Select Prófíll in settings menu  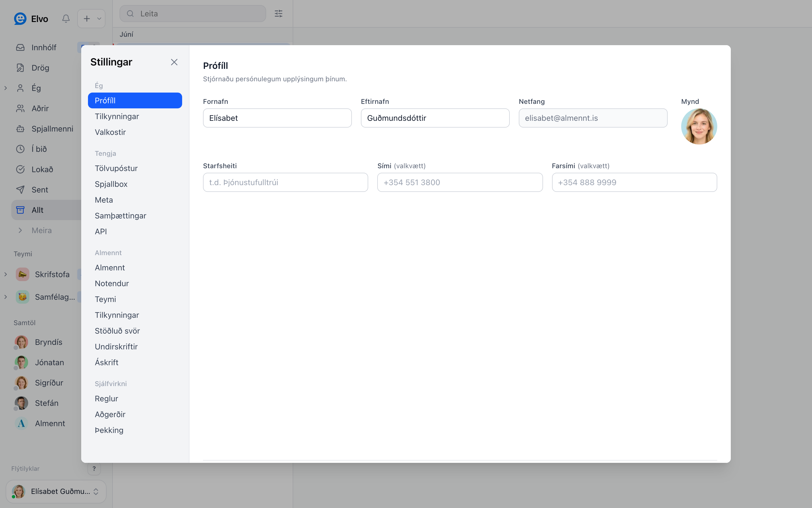[x=135, y=100]
